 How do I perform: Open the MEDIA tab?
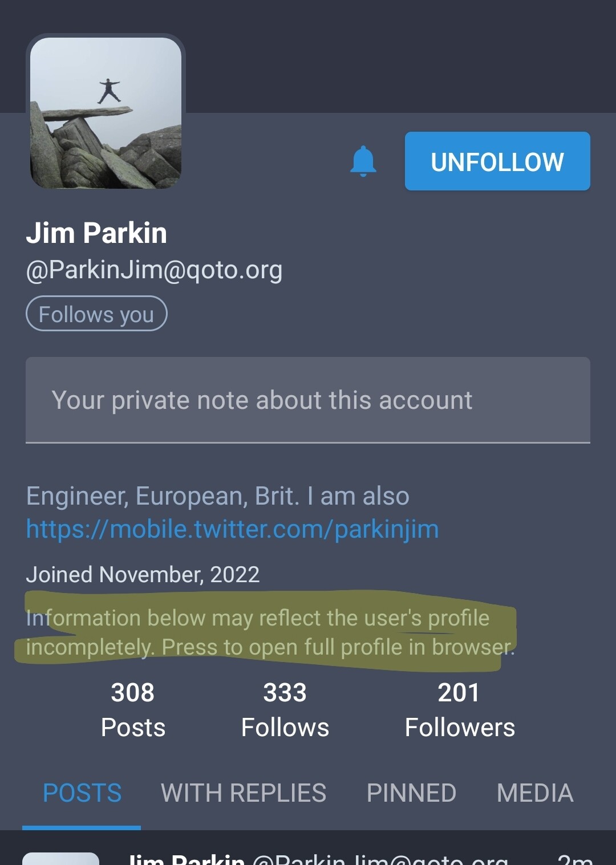pos(534,793)
